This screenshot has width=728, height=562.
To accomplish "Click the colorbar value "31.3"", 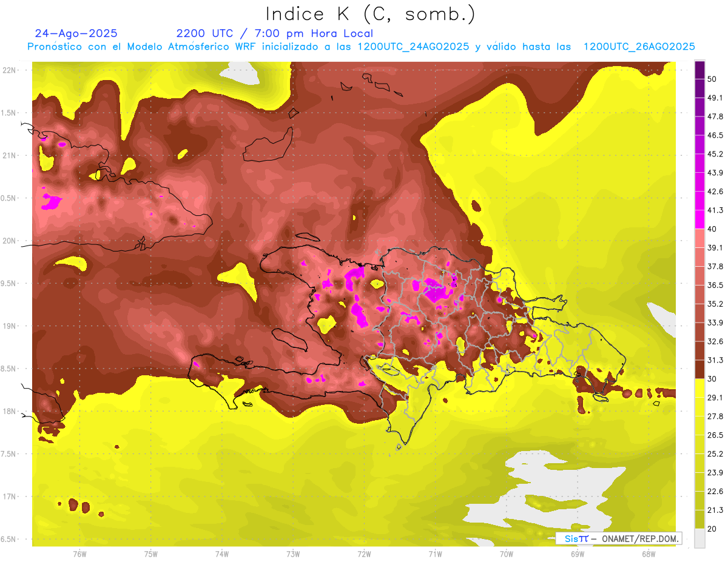I will [715, 360].
